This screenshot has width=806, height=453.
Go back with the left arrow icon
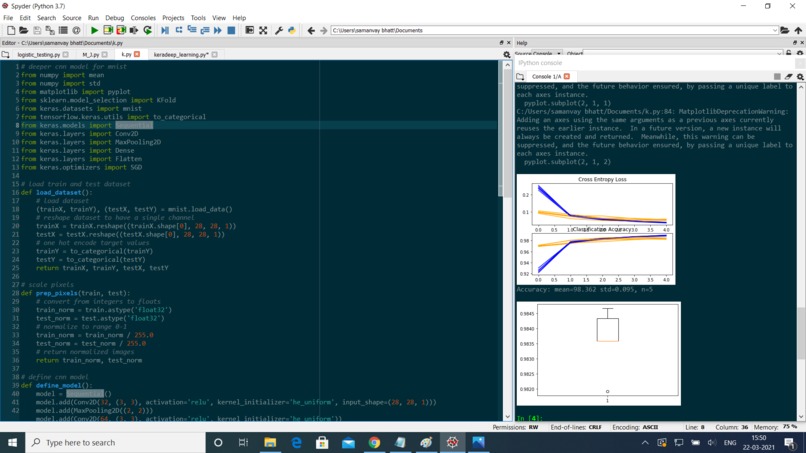tap(311, 30)
